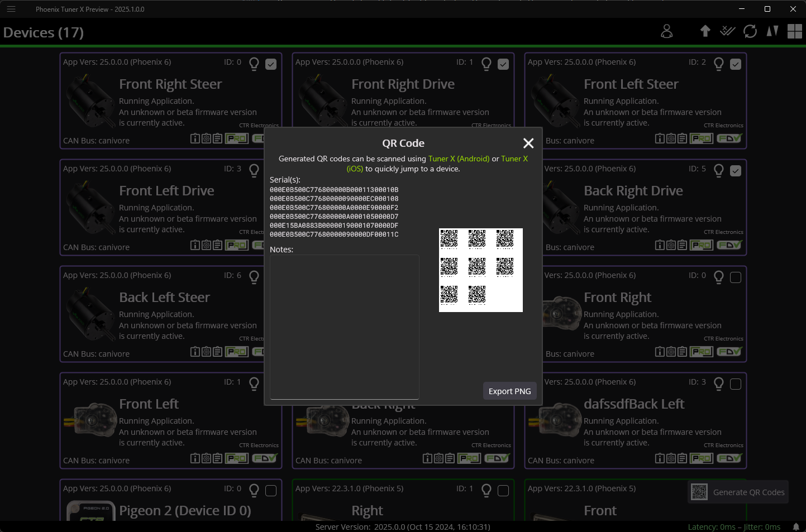The image size is (806, 532).
Task: Click the select/deselect all checkmarks icon
Action: (727, 31)
